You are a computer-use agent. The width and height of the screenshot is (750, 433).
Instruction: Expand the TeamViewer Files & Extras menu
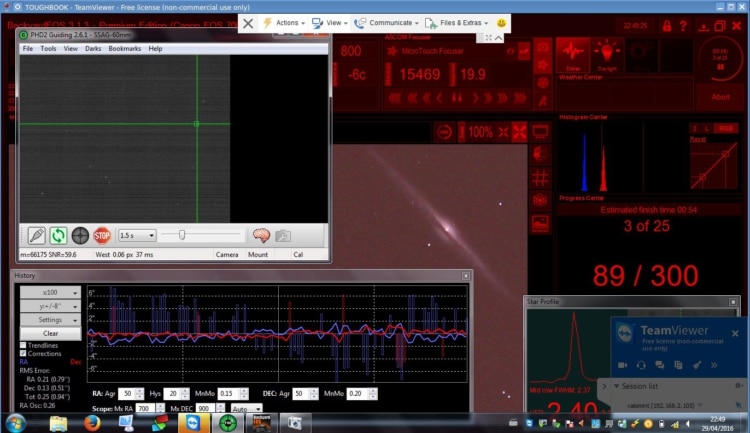[x=457, y=23]
